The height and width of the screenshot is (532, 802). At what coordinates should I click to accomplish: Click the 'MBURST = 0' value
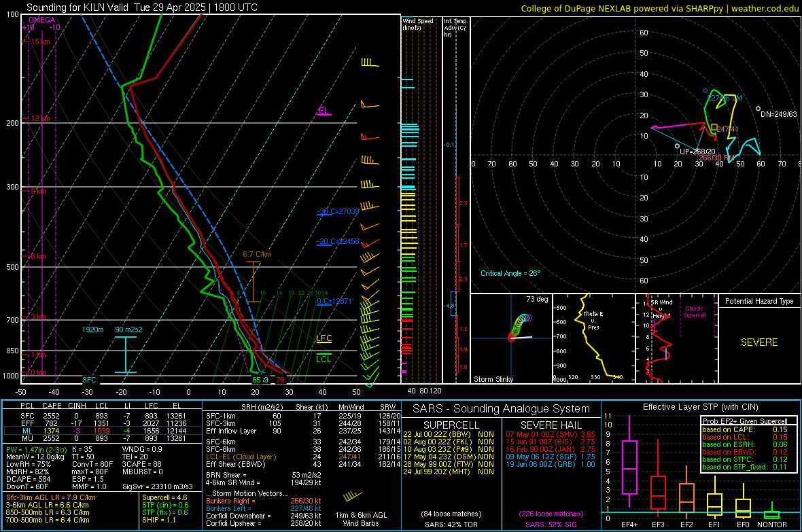point(142,471)
